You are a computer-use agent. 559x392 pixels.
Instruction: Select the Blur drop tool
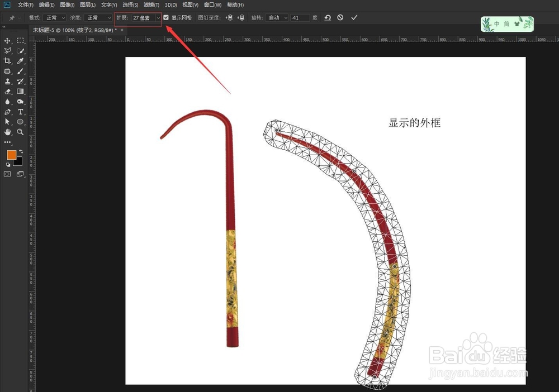pos(7,102)
